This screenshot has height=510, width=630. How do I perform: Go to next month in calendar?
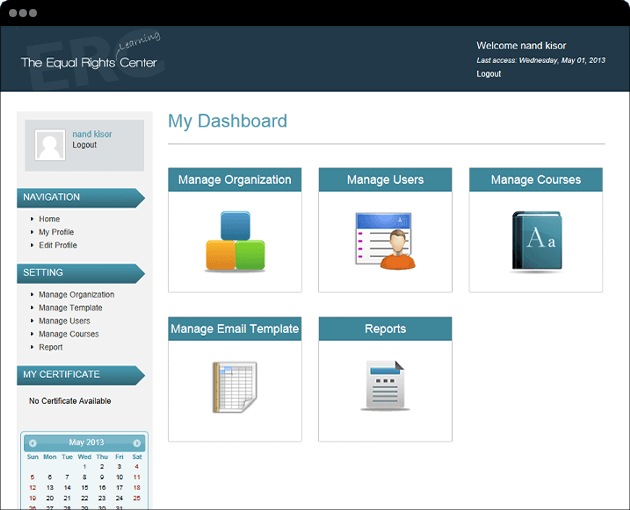coord(137,443)
